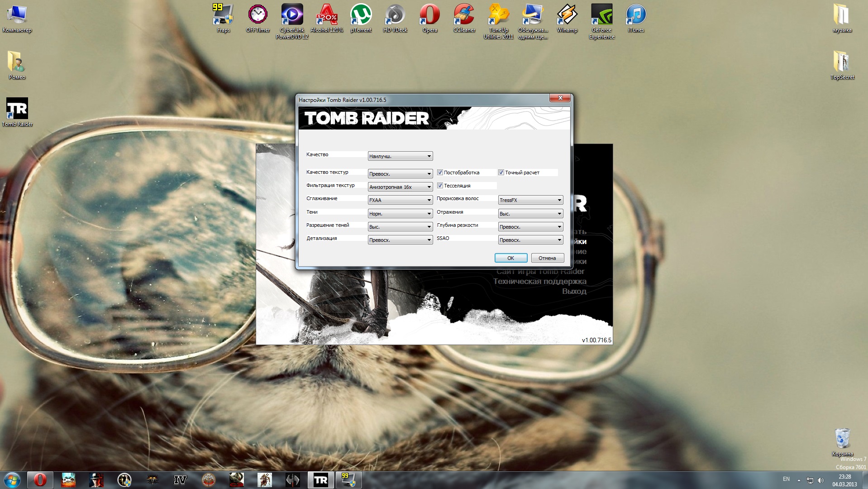Show hidden tray icons arrow
Screen dimensions: 868x489
[799, 480]
